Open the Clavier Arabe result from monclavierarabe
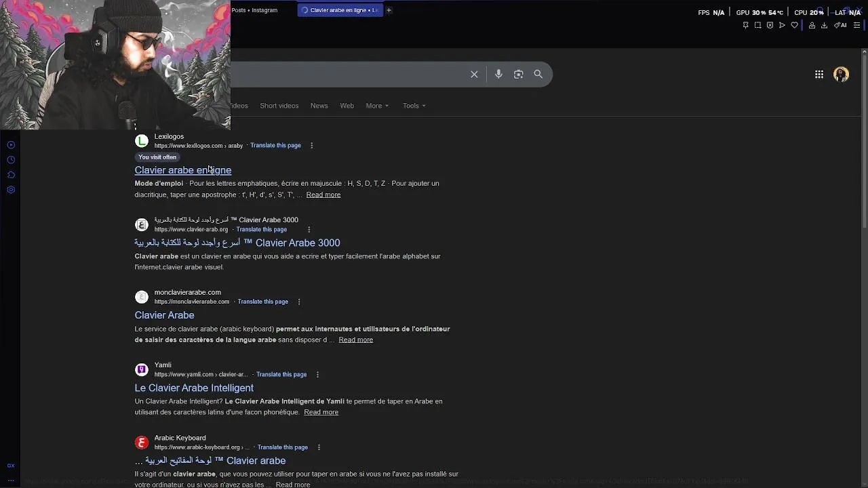 point(164,315)
